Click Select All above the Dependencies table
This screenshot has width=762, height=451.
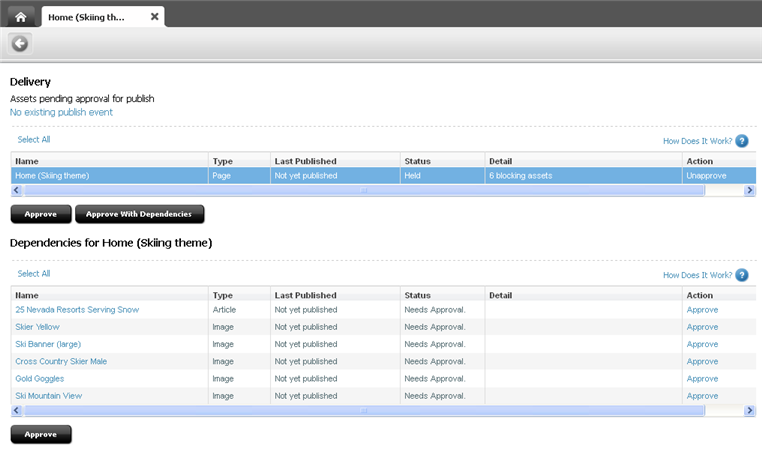click(x=34, y=274)
